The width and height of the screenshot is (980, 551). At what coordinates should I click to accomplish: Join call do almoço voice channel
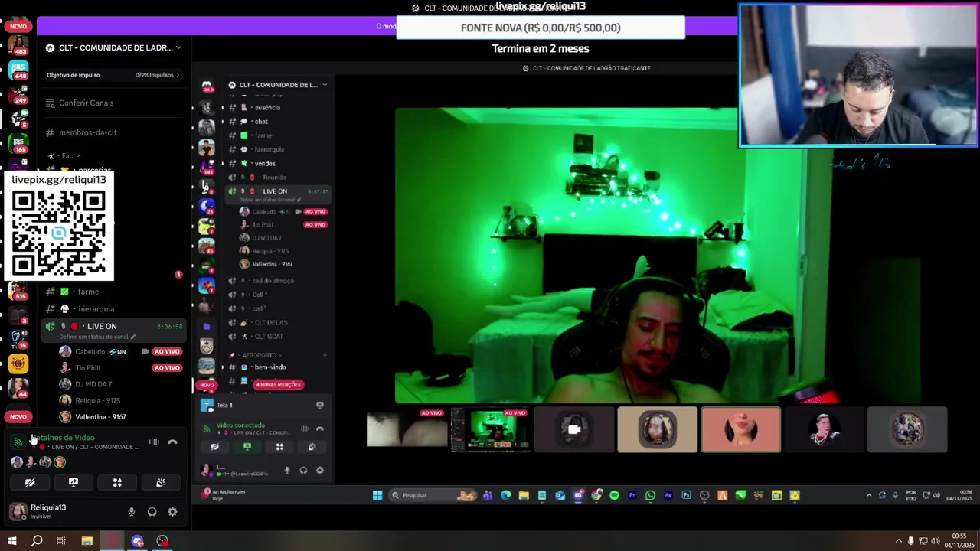273,281
